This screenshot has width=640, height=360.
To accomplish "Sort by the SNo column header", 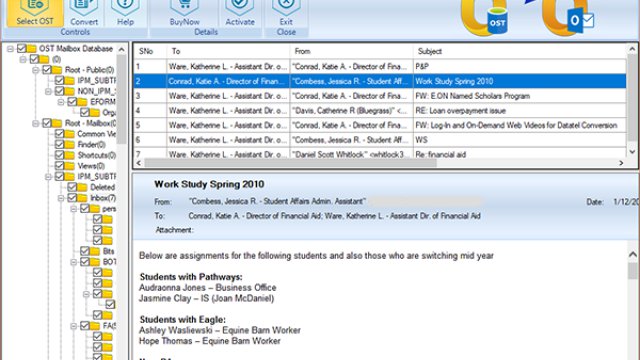I will 150,51.
